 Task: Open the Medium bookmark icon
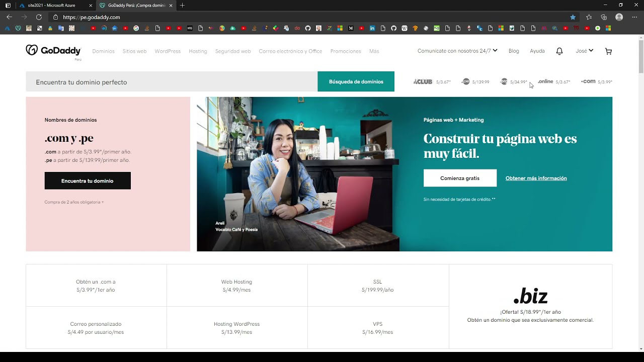(351, 28)
